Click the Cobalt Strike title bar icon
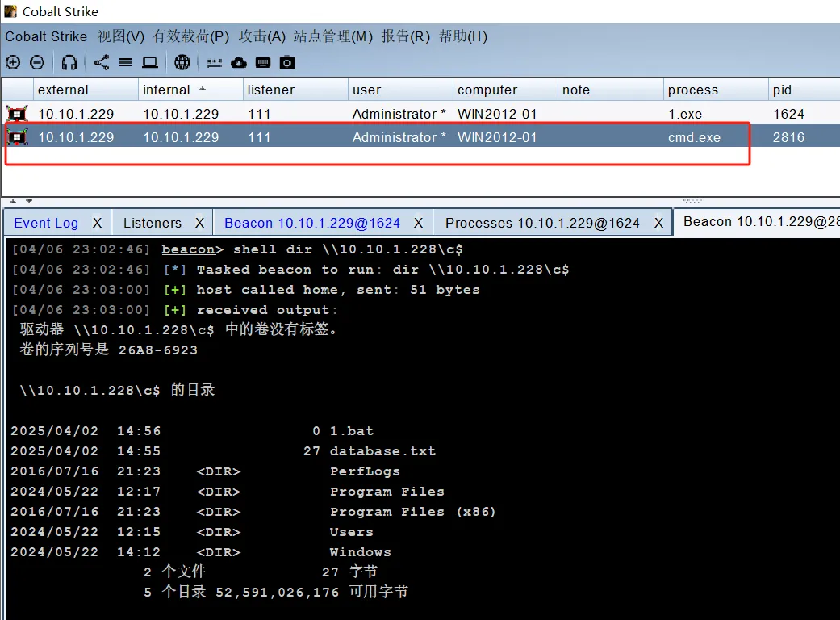This screenshot has height=620, width=840. pos(10,11)
